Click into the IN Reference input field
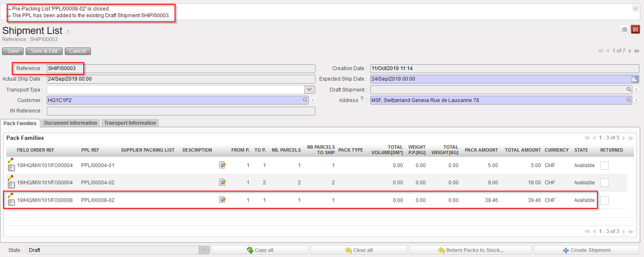The width and height of the screenshot is (644, 257). click(181, 111)
